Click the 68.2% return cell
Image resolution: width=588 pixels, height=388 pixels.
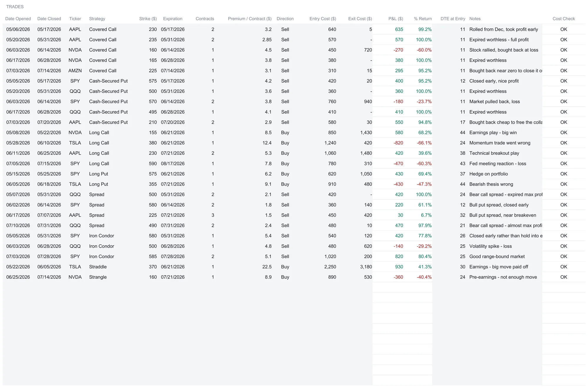425,132
